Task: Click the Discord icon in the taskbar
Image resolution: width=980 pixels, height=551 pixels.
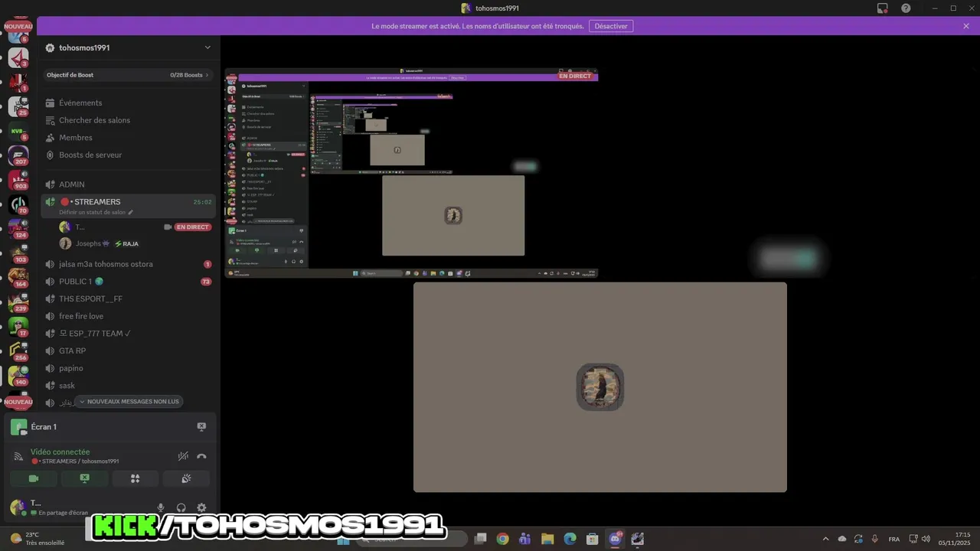Action: (x=615, y=539)
